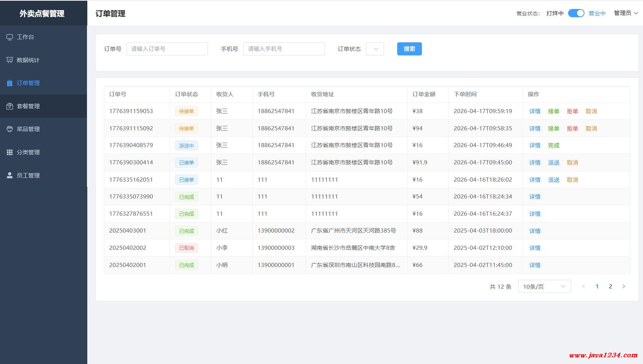
Task: Go to next page with right arrow
Action: (x=624, y=286)
